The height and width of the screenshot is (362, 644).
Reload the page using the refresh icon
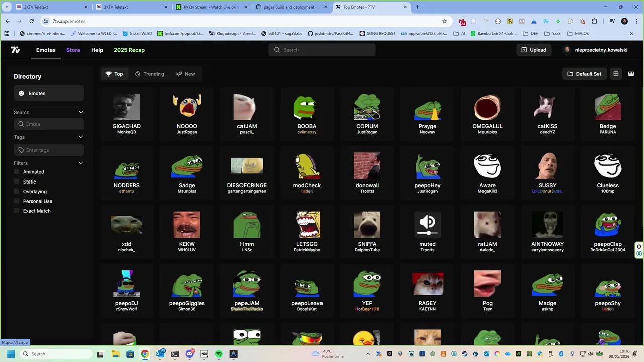tap(31, 21)
